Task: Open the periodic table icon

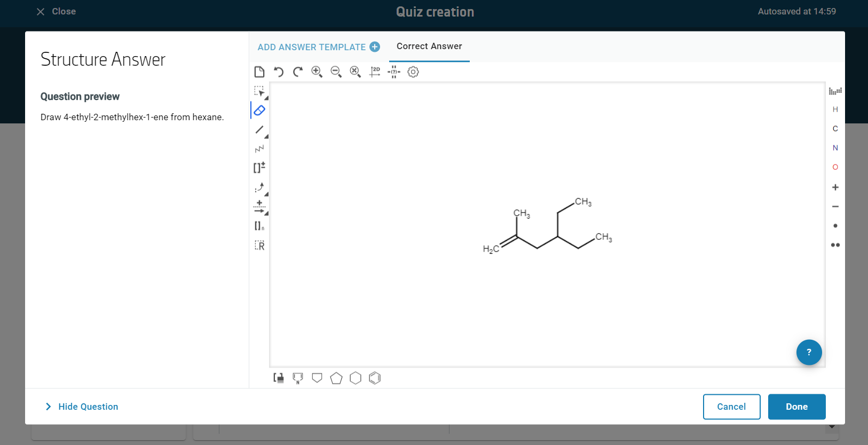Action: 835,91
